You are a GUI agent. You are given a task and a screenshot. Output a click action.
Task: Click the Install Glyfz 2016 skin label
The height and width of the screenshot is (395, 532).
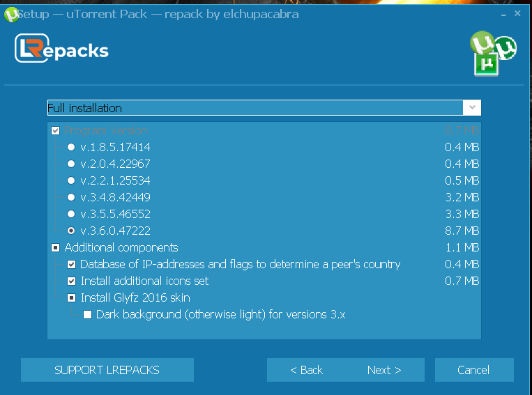click(x=135, y=297)
